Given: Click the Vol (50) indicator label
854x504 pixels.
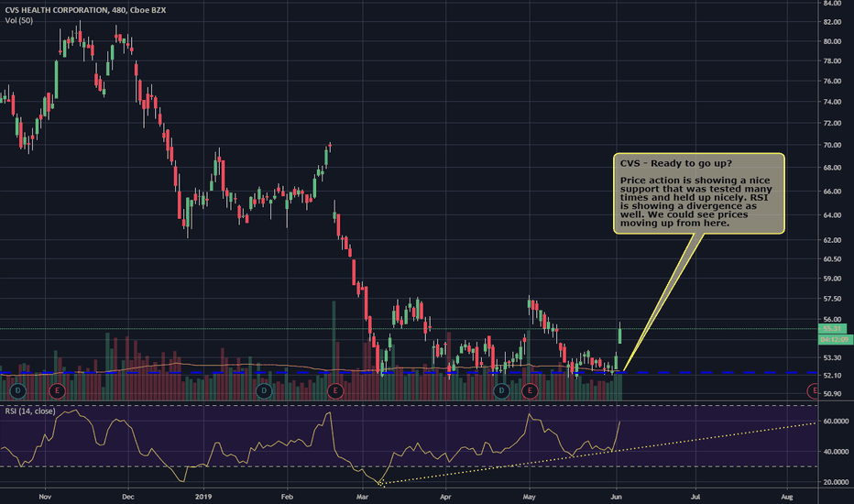Looking at the screenshot, I should [x=19, y=21].
